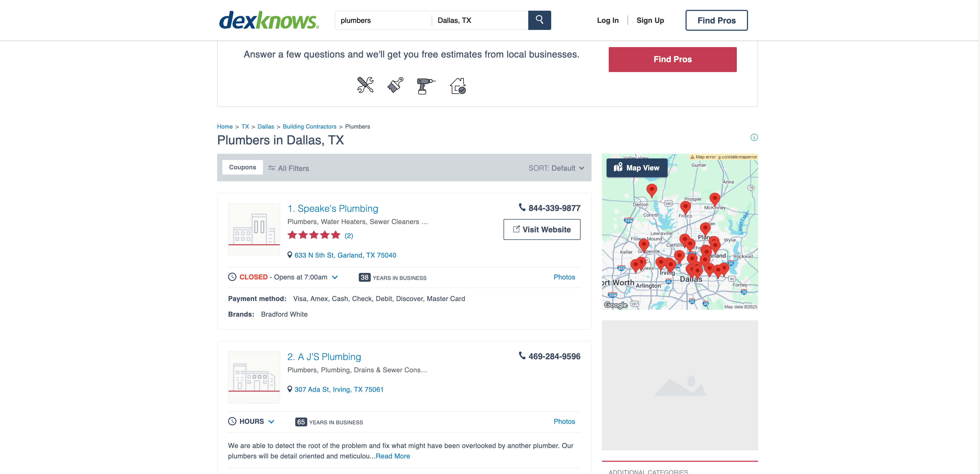Click Visit Website for Speake's Plumbing
Image resolution: width=980 pixels, height=474 pixels.
(542, 230)
